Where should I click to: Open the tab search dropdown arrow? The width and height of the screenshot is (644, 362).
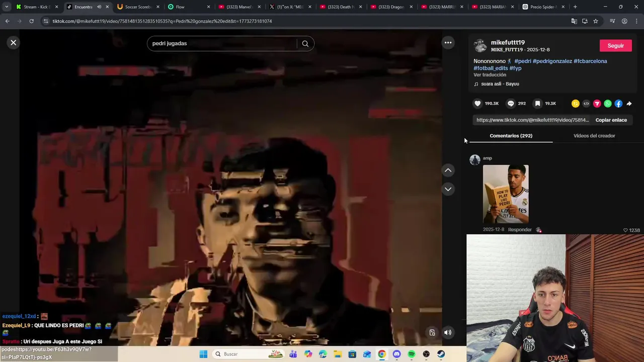7,7
